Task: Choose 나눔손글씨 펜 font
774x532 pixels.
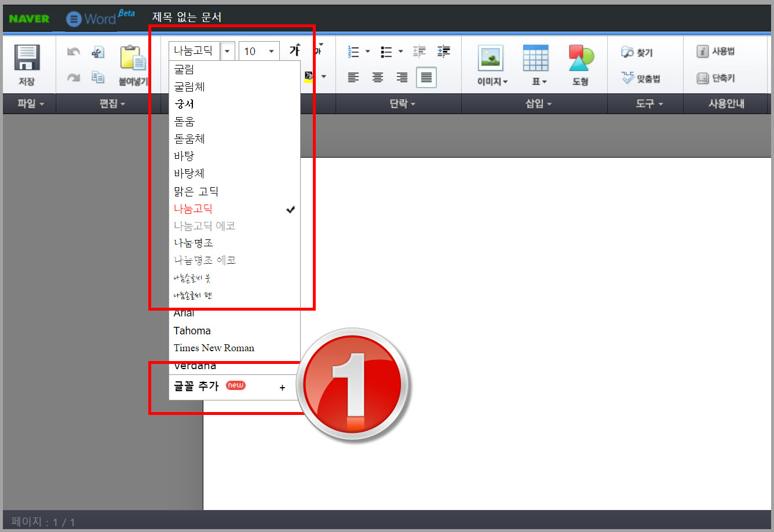Action: pos(235,296)
